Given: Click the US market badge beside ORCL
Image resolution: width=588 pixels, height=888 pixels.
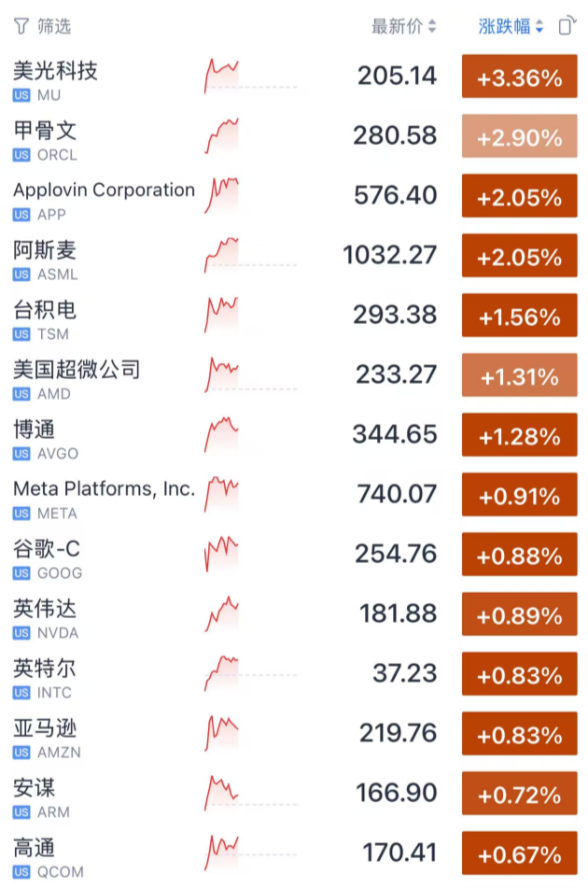Looking at the screenshot, I should pyautogui.click(x=21, y=155).
